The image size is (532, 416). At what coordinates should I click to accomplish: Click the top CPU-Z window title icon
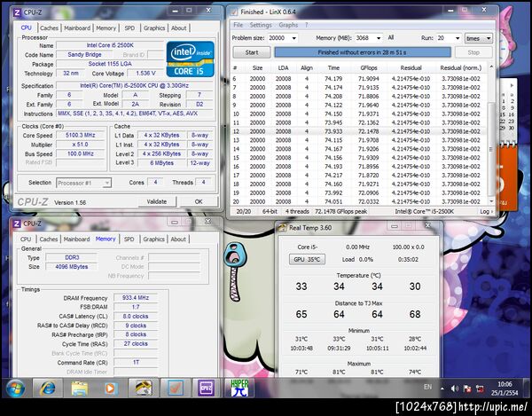17,12
